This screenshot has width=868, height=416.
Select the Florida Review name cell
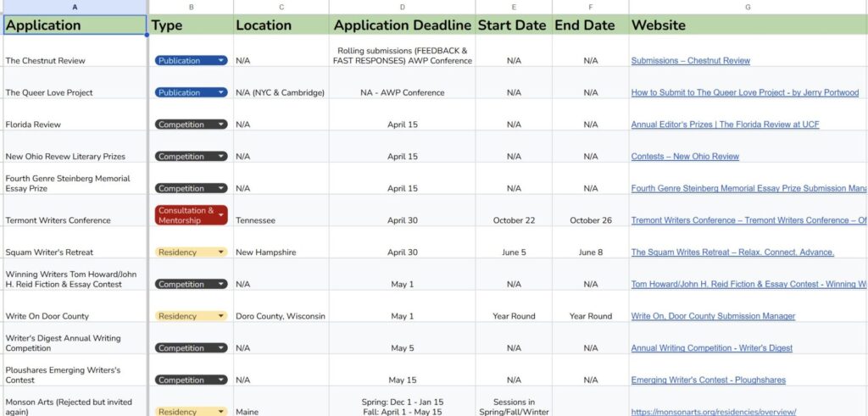(x=75, y=115)
